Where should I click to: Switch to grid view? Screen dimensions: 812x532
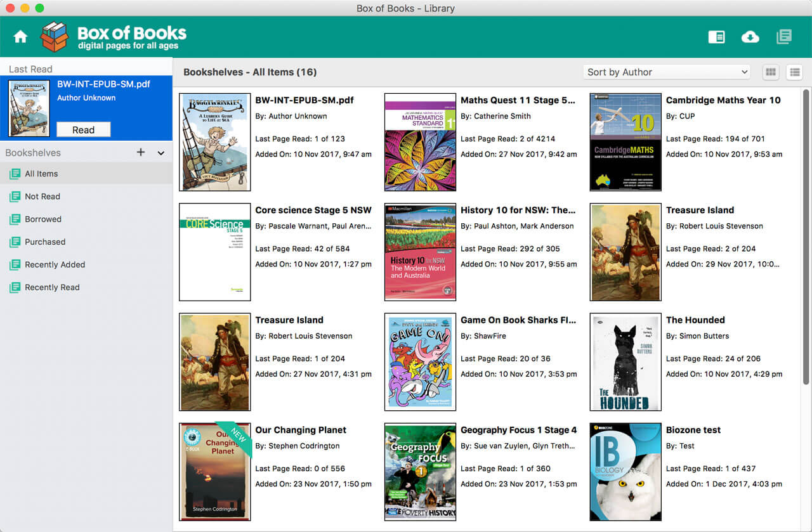[x=771, y=72]
